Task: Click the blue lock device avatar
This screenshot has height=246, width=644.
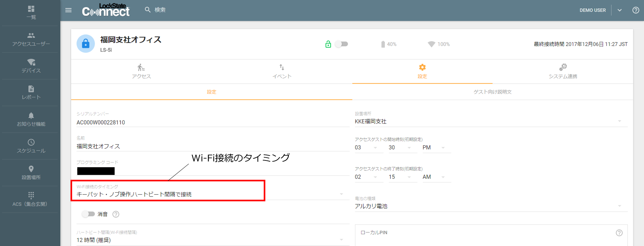Action: 86,43
